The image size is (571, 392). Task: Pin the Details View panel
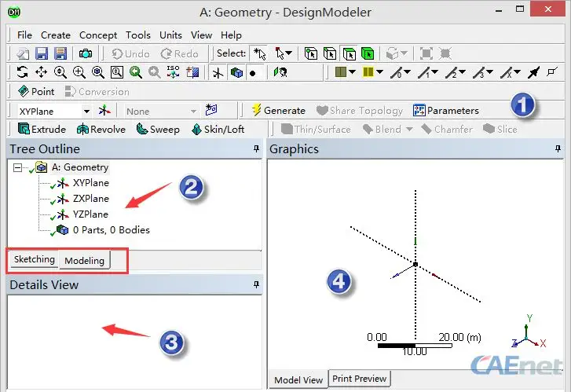click(256, 284)
